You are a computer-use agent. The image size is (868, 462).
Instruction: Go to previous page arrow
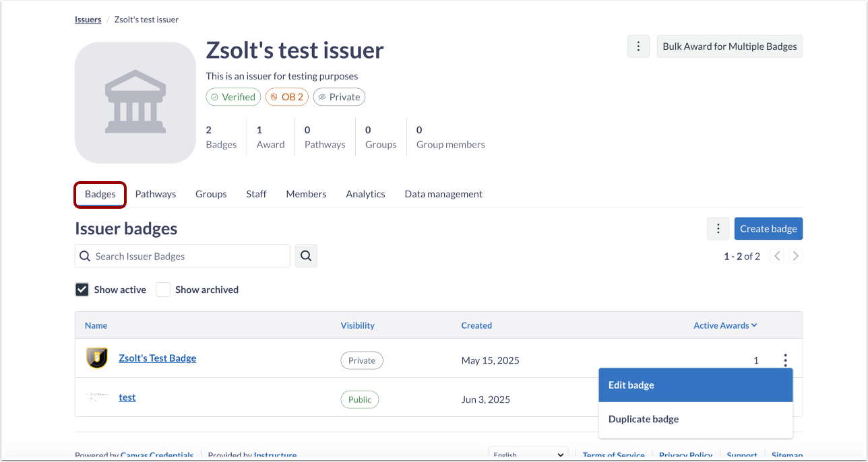pyautogui.click(x=777, y=256)
